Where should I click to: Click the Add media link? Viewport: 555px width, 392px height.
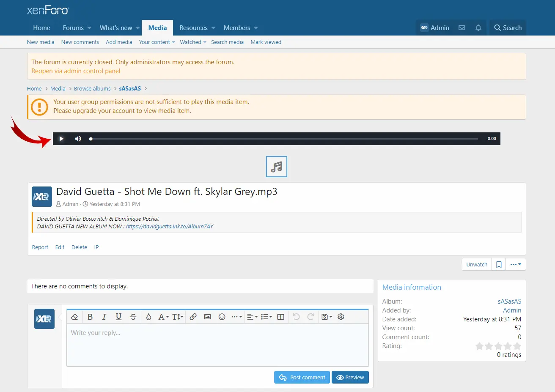click(x=119, y=42)
